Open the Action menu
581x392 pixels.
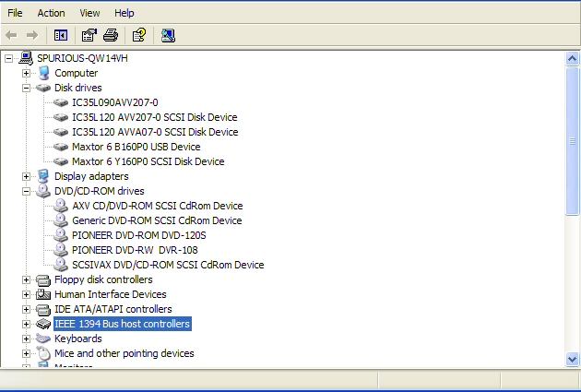click(x=51, y=13)
